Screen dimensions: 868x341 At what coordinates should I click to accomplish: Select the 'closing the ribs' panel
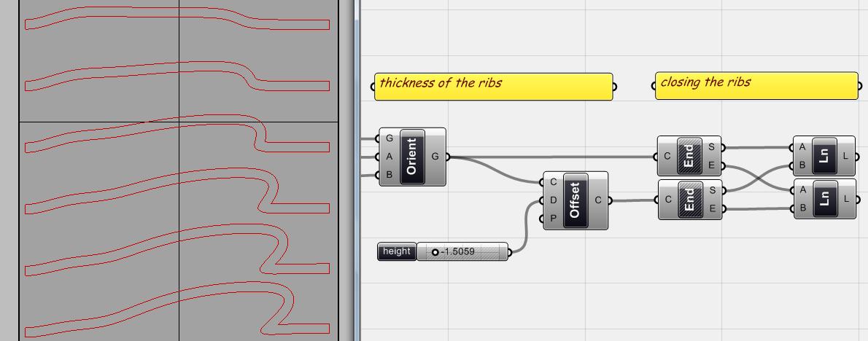coord(756,86)
